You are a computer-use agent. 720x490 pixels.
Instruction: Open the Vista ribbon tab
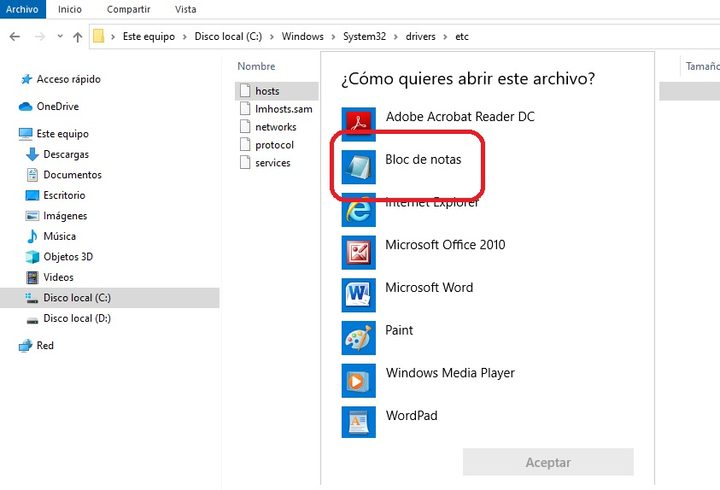point(186,9)
